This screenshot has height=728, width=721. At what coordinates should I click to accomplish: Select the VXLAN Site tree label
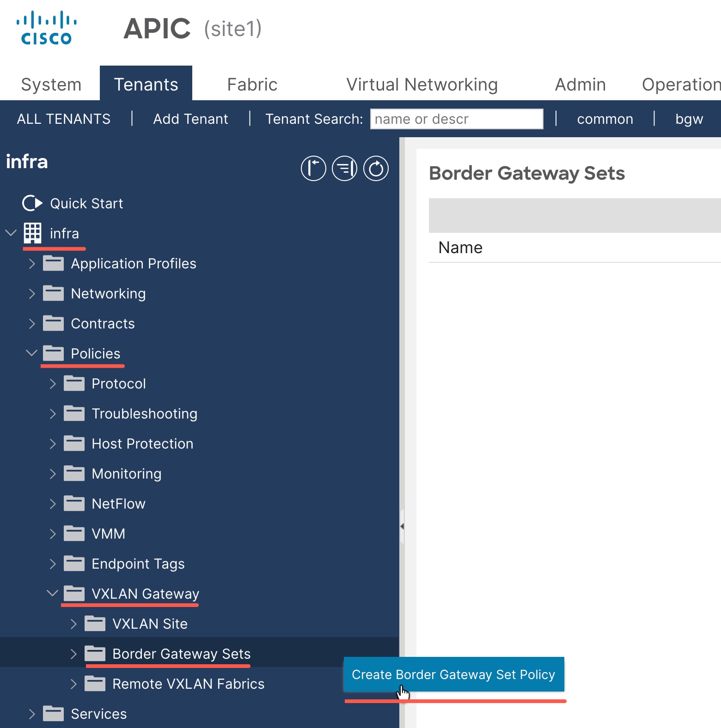(150, 624)
